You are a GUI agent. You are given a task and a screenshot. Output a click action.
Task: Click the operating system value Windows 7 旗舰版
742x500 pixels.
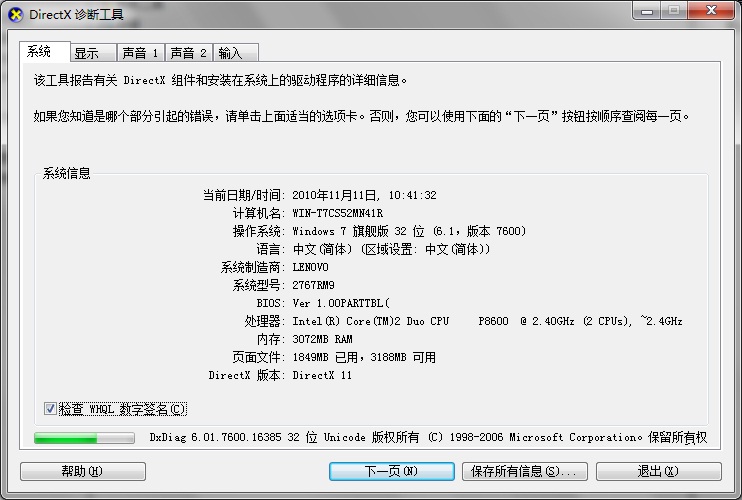409,231
